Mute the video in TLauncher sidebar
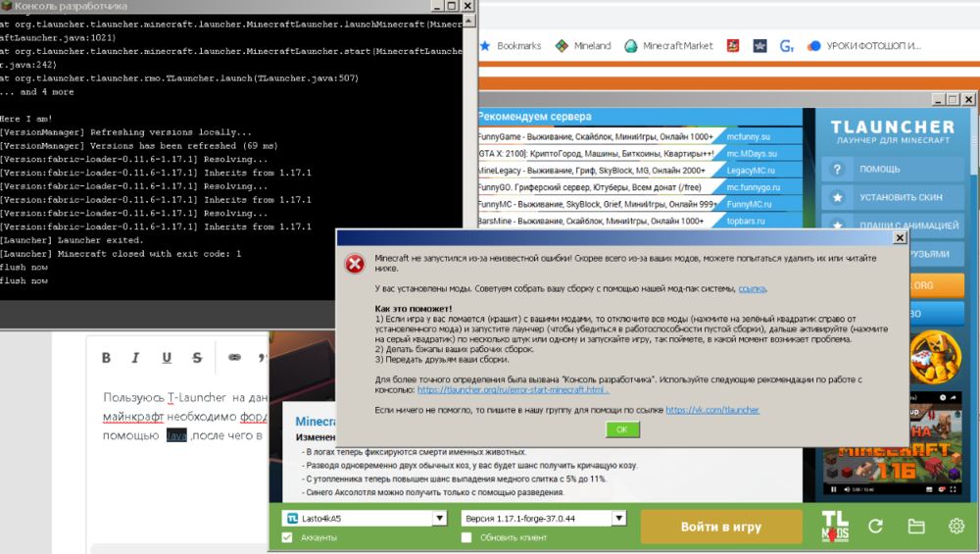The width and height of the screenshot is (980, 554). (847, 489)
